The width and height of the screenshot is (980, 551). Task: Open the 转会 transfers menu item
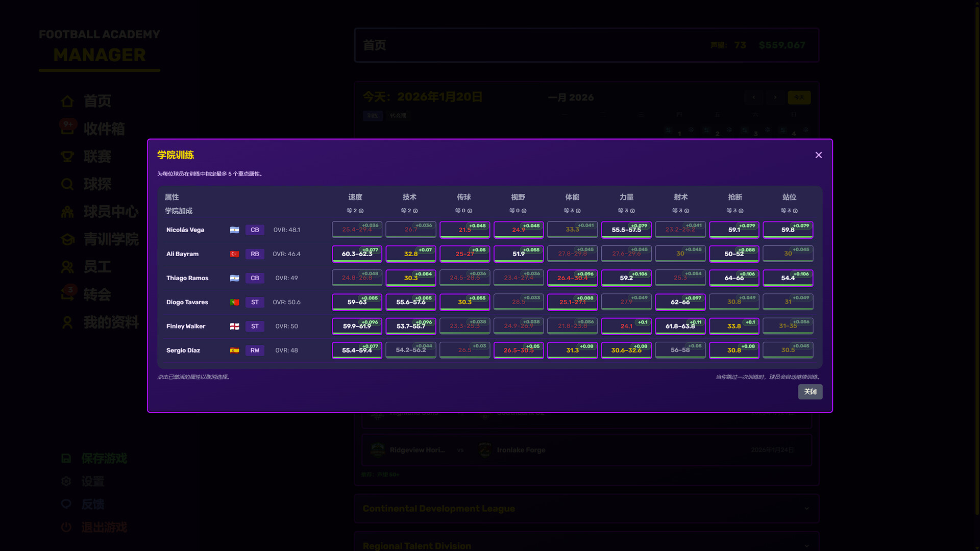click(x=97, y=294)
